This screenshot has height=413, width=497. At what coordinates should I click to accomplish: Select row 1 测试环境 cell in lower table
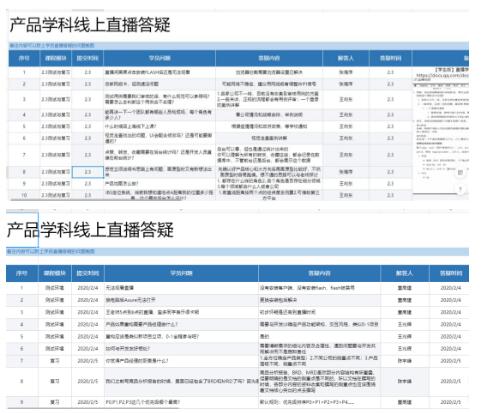coord(55,288)
